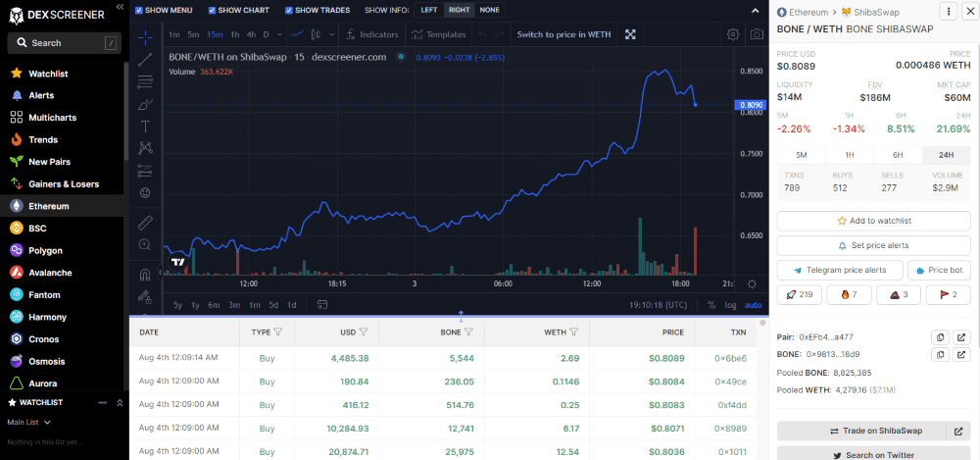Viewport: 980px width, 460px height.
Task: Redo the last chart action
Action: 500,34
